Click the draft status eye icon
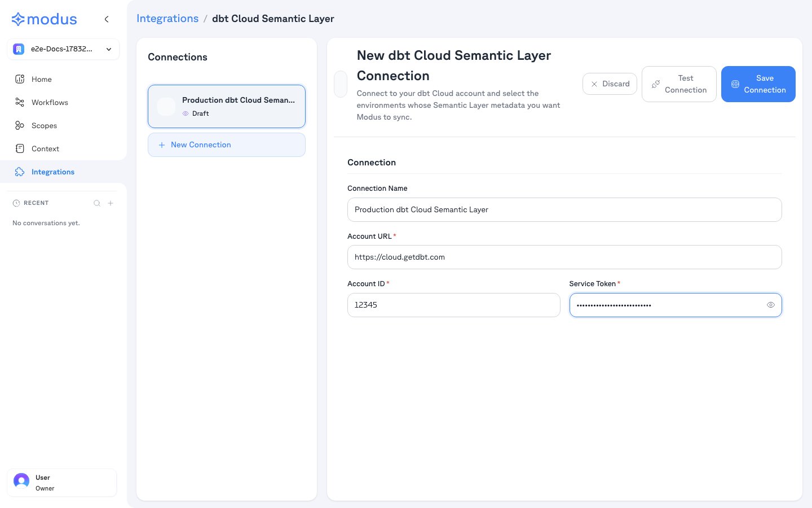 click(x=186, y=113)
